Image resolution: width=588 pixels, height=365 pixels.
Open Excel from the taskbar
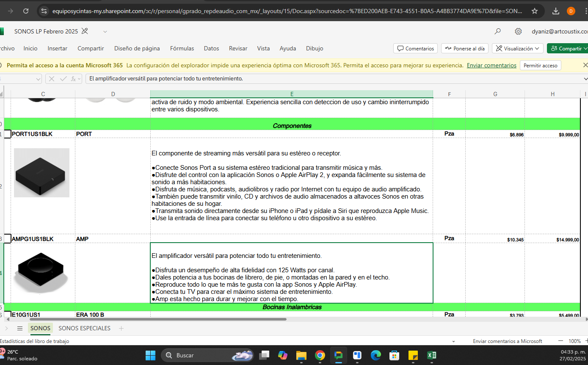(x=432, y=355)
